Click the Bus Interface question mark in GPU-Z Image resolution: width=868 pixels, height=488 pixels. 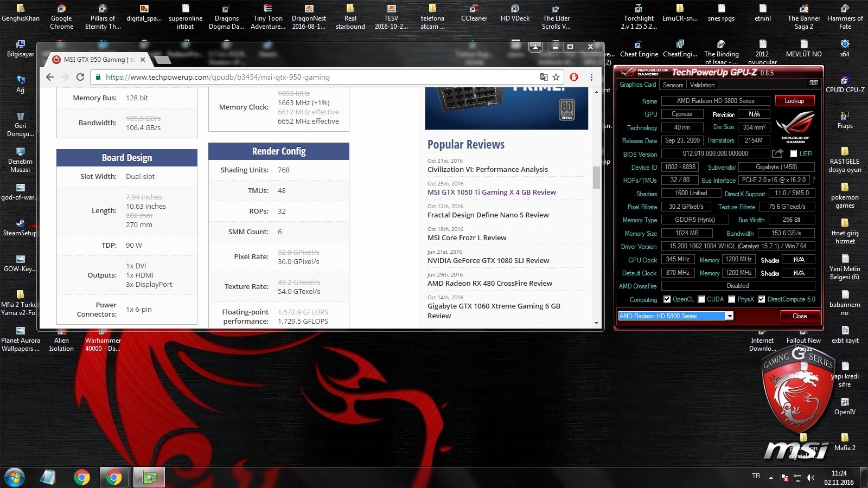pos(813,179)
